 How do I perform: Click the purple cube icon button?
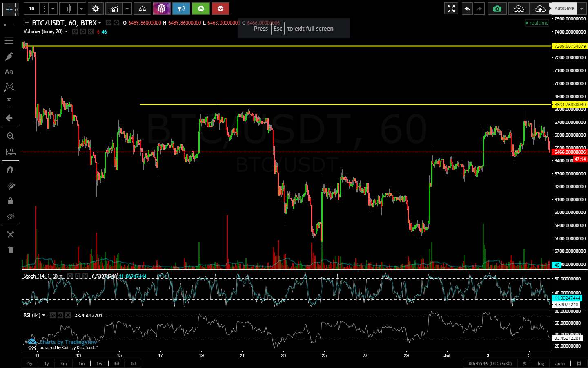point(162,9)
